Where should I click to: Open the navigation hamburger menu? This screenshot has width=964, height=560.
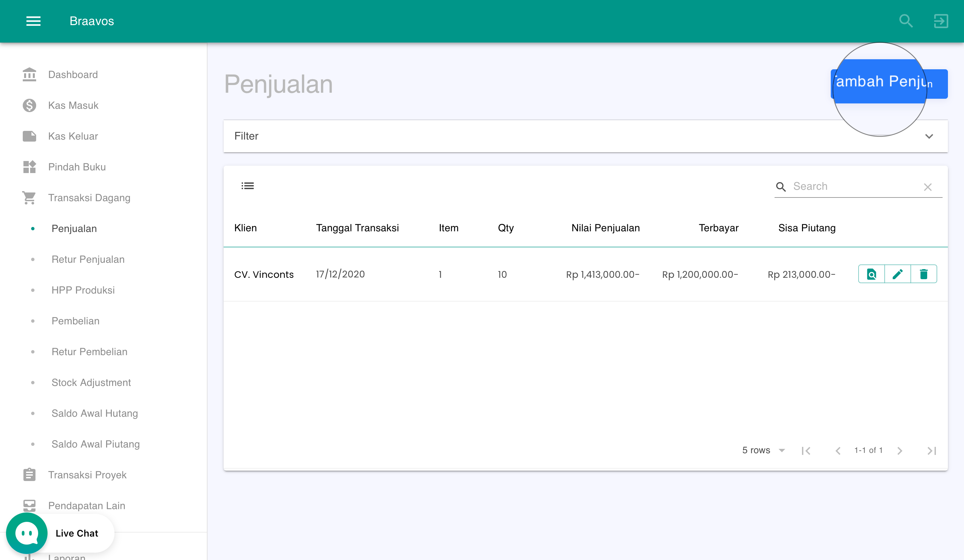point(33,21)
